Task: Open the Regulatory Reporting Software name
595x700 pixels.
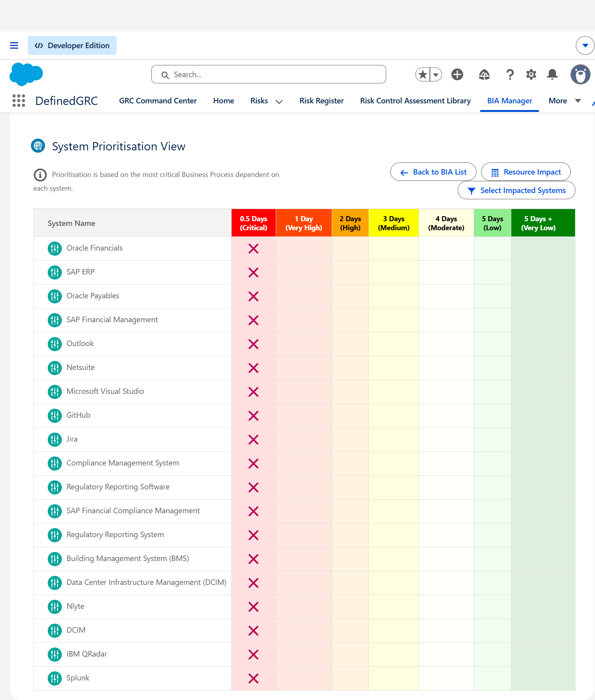Action: [118, 487]
